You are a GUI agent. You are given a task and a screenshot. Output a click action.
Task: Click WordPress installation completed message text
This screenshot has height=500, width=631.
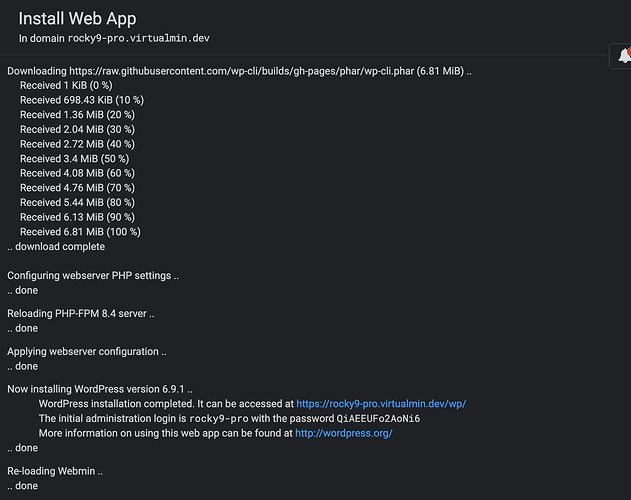pos(165,404)
